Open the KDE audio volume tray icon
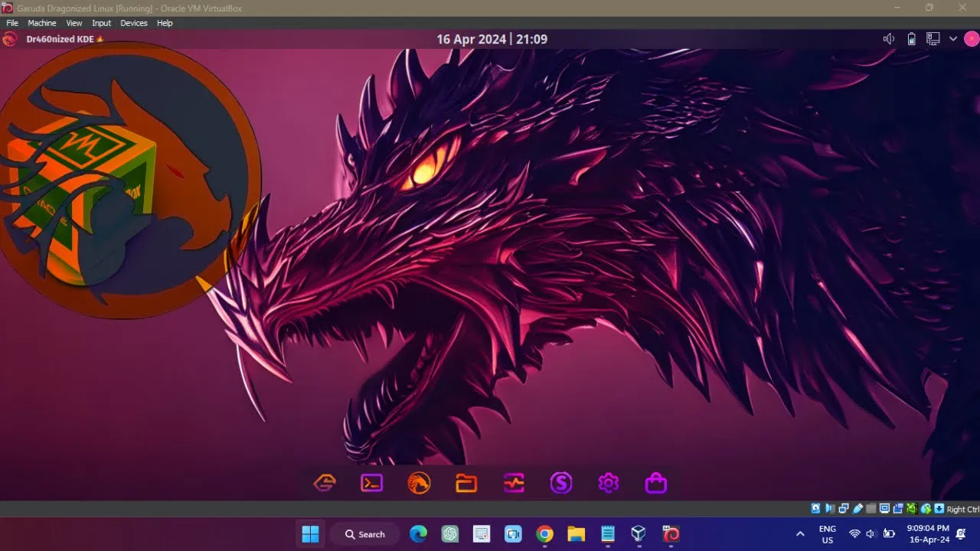Viewport: 980px width, 551px height. pos(889,39)
